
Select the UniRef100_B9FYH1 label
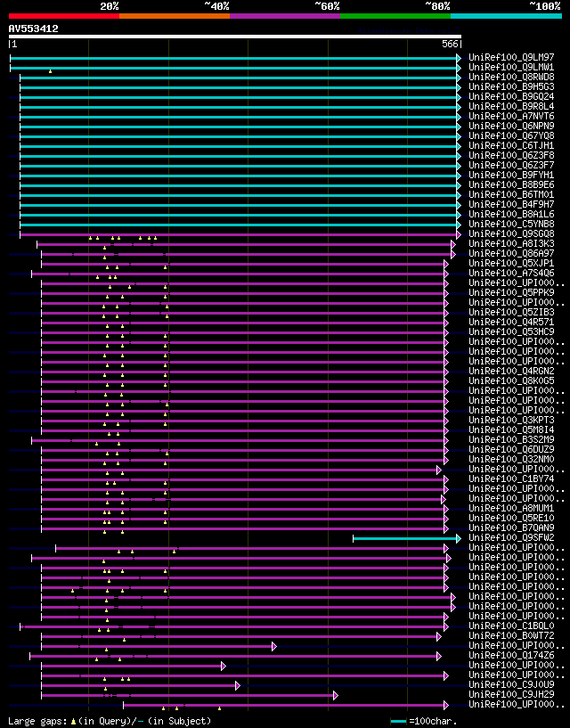click(511, 175)
